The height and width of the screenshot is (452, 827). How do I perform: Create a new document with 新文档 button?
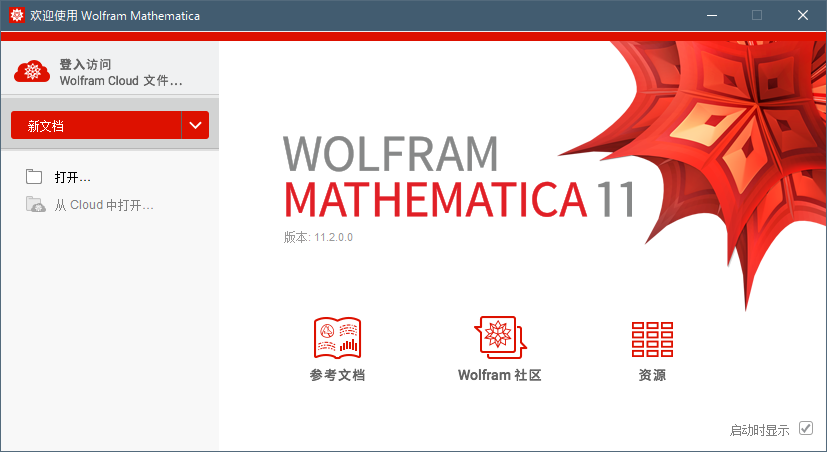96,126
